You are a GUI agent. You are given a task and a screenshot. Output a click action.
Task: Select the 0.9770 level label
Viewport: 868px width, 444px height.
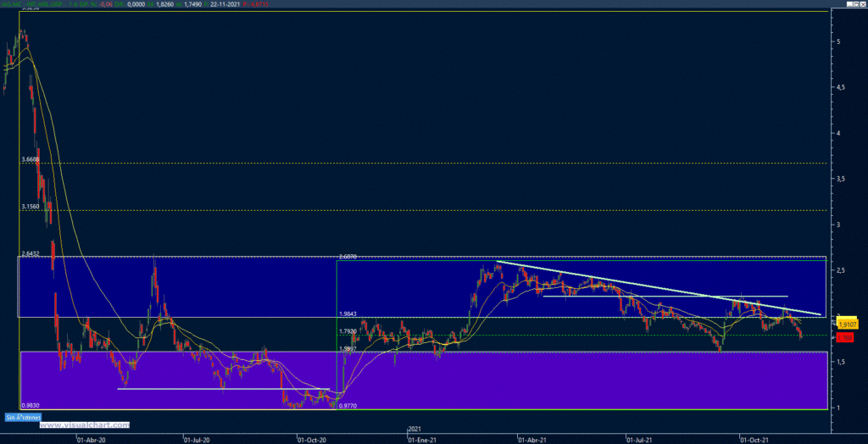[x=347, y=405]
